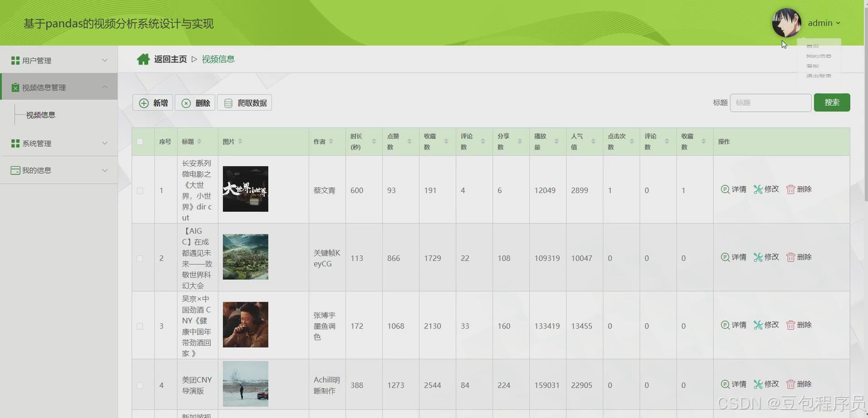Select 视频信息 in the sidebar submenu
The image size is (868, 418).
tap(41, 115)
